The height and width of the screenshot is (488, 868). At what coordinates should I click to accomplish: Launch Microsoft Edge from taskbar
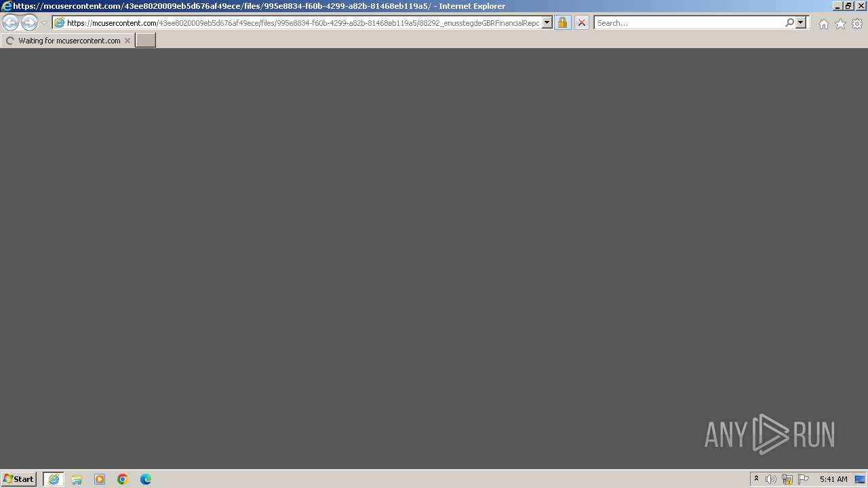tap(146, 479)
